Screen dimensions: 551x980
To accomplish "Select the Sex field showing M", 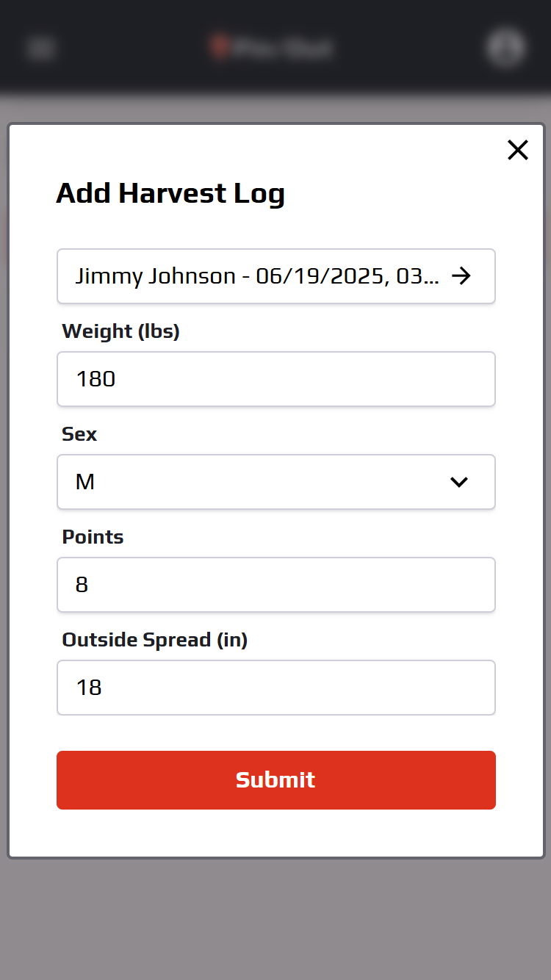I will click(276, 482).
